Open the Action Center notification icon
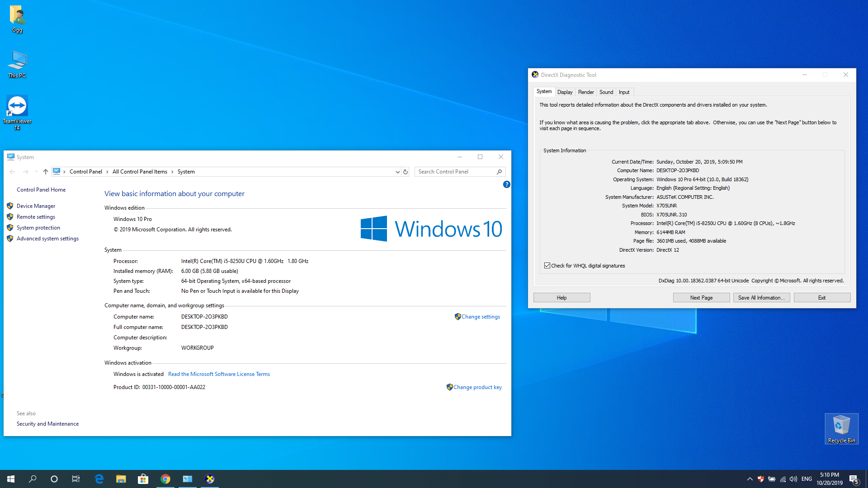Screen dimensions: 868x488 (x=854, y=479)
